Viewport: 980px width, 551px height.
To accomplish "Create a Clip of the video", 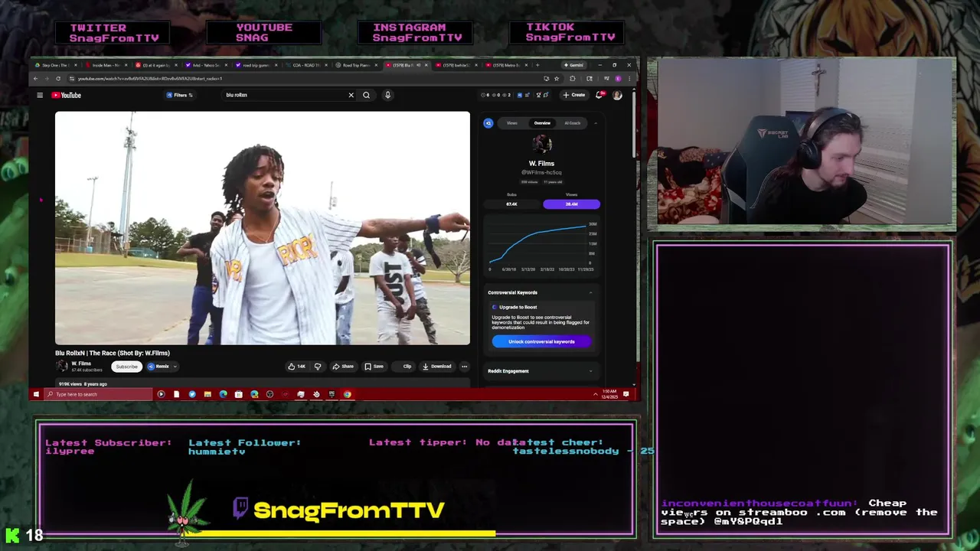I will (404, 367).
